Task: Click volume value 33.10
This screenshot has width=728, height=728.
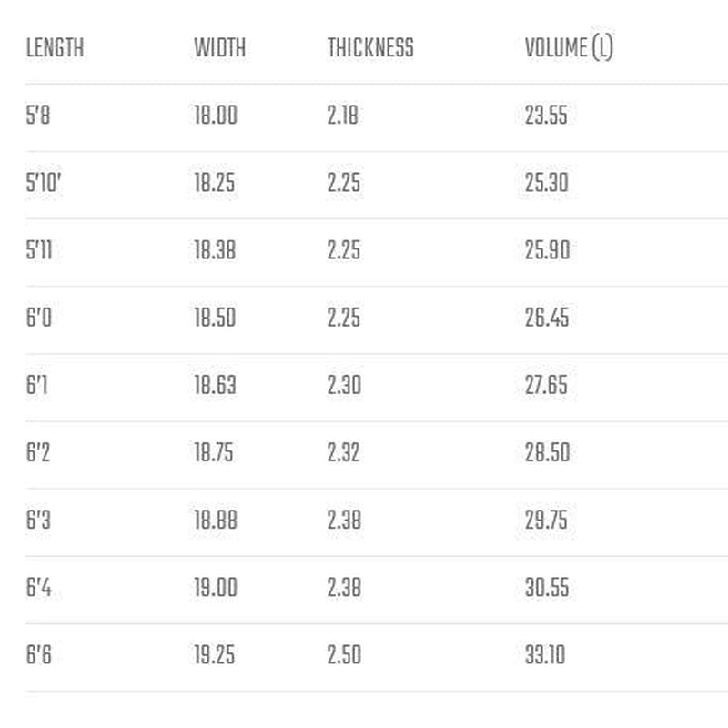Action: coord(544,654)
